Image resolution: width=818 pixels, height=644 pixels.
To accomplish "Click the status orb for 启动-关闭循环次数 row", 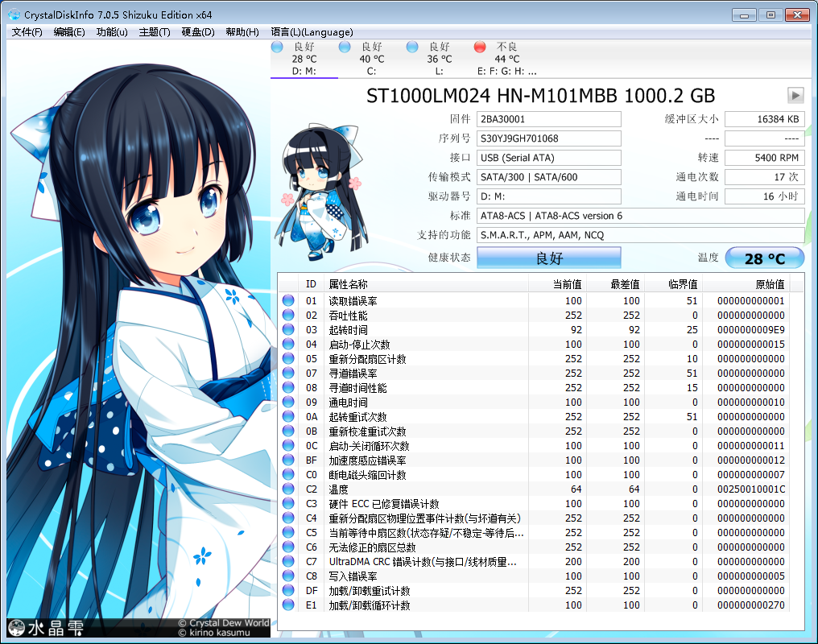I will [x=288, y=445].
